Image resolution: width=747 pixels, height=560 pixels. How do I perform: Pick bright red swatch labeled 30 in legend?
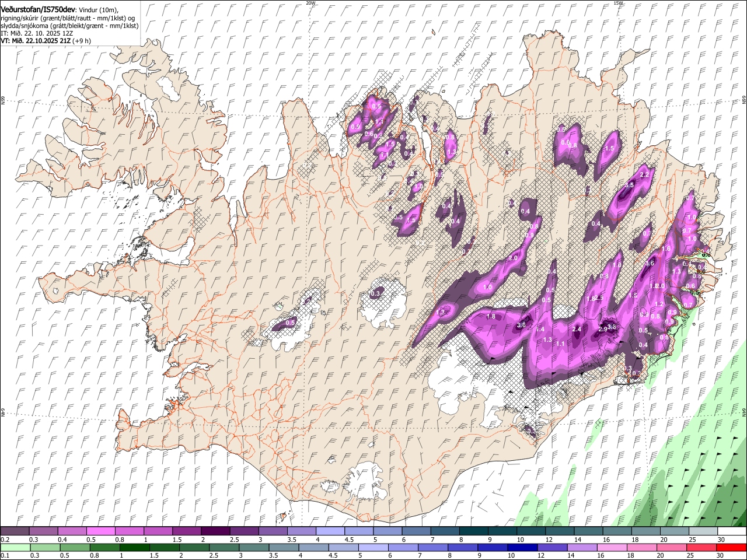pyautogui.click(x=731, y=547)
